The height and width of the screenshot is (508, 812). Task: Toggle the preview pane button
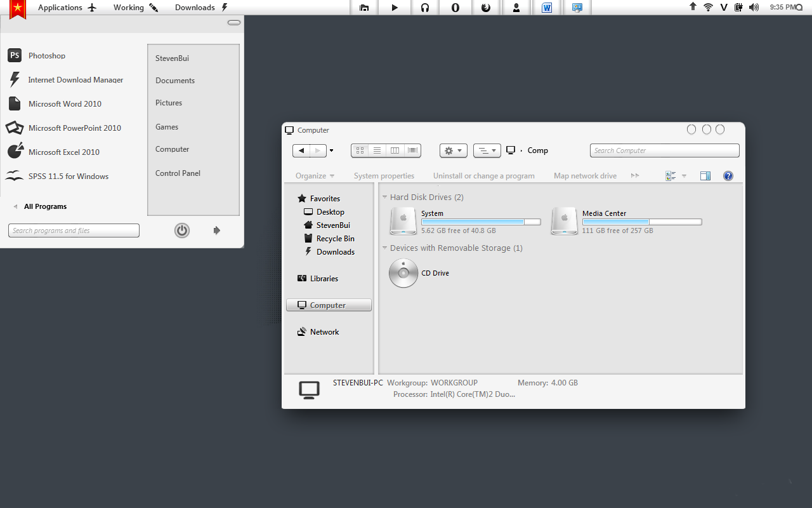pos(705,176)
